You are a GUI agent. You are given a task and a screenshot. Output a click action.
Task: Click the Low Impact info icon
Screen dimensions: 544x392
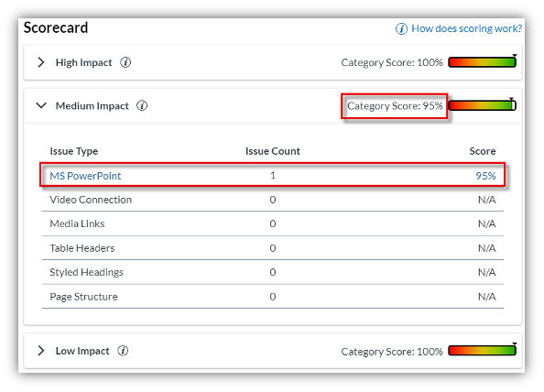pyautogui.click(x=123, y=351)
